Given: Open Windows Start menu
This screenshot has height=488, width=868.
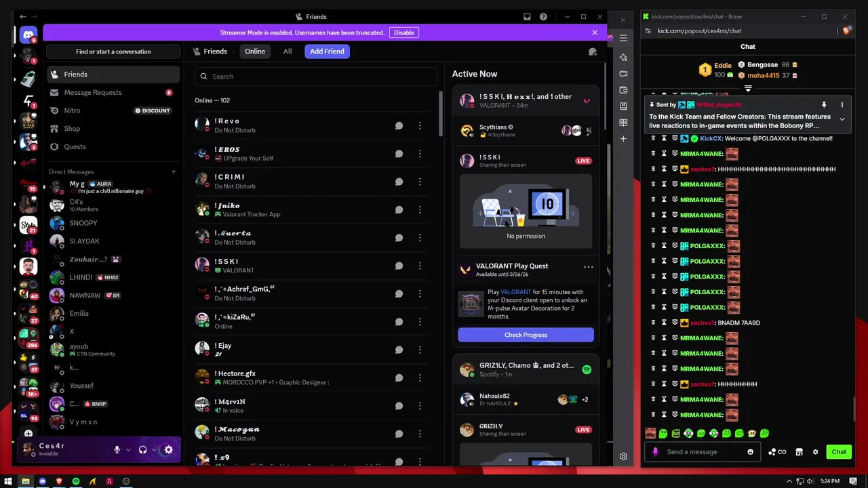Looking at the screenshot, I should click(8, 481).
